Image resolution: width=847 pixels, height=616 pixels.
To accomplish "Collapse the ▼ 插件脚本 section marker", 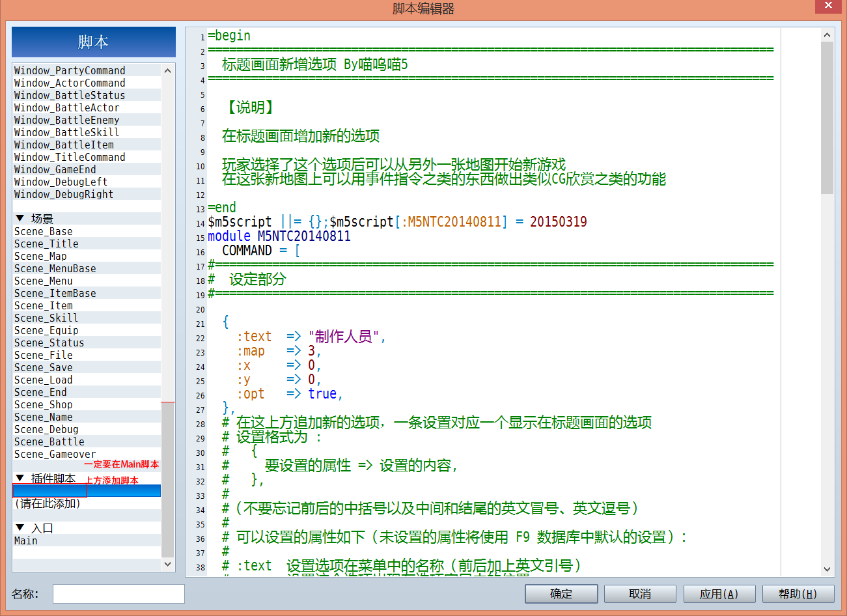I will (20, 479).
